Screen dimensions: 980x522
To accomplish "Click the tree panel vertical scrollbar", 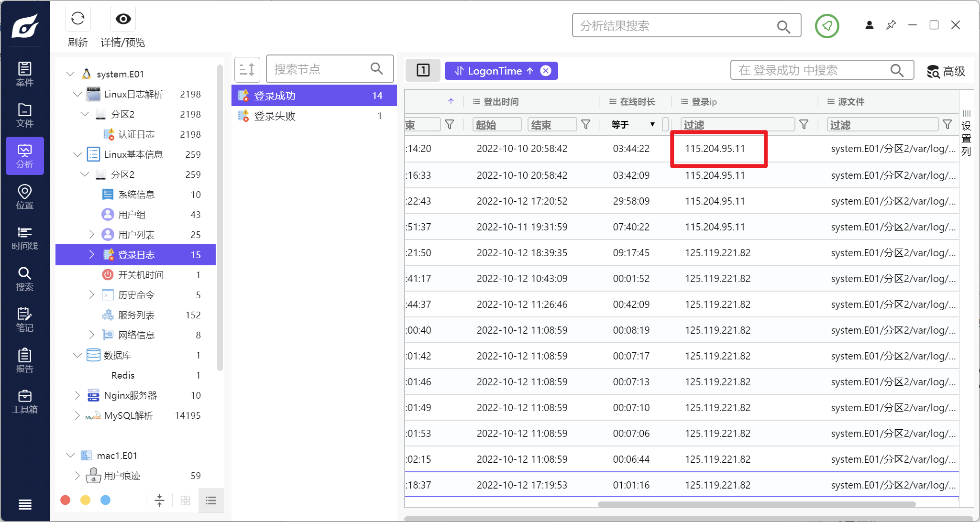I will (220, 217).
